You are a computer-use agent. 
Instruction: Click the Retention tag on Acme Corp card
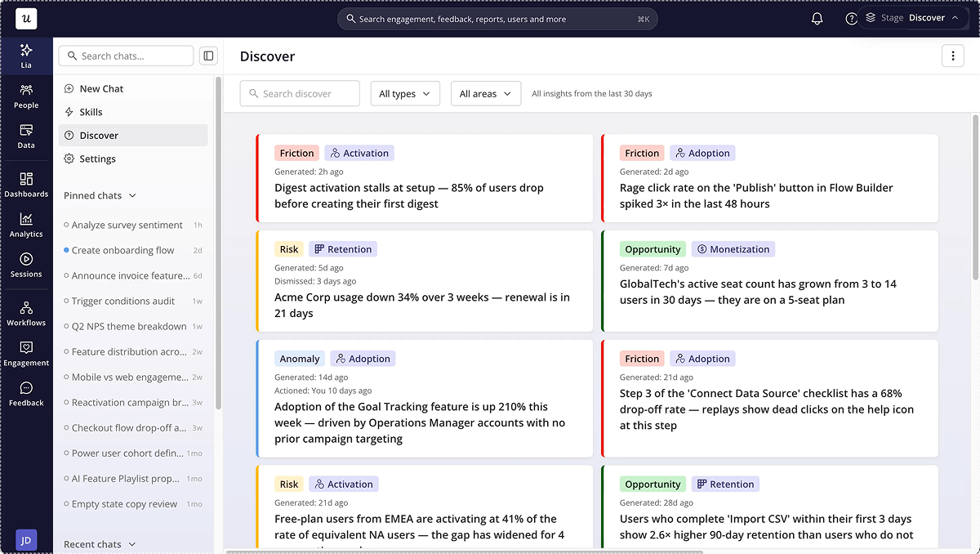[x=343, y=249]
